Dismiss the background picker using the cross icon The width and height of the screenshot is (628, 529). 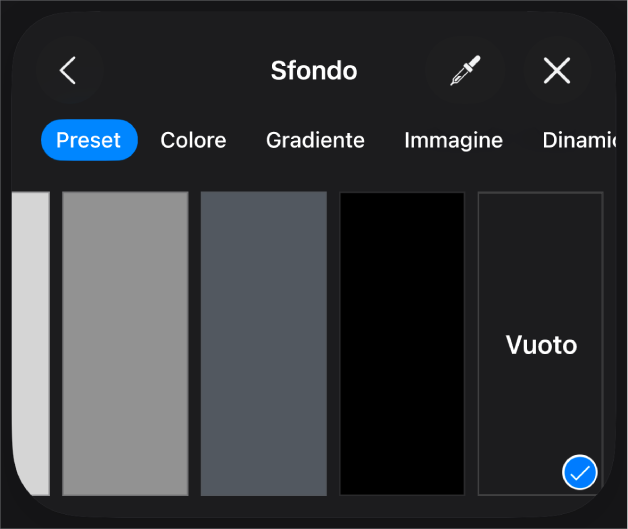pos(557,70)
